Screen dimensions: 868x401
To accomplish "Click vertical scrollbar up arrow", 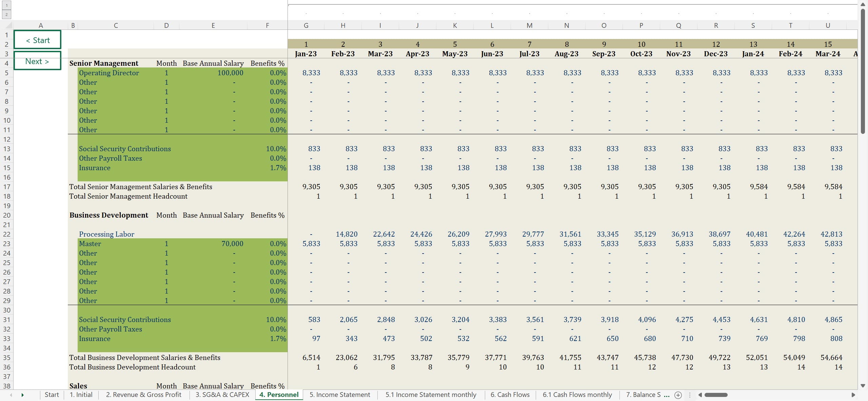I will click(x=863, y=4).
